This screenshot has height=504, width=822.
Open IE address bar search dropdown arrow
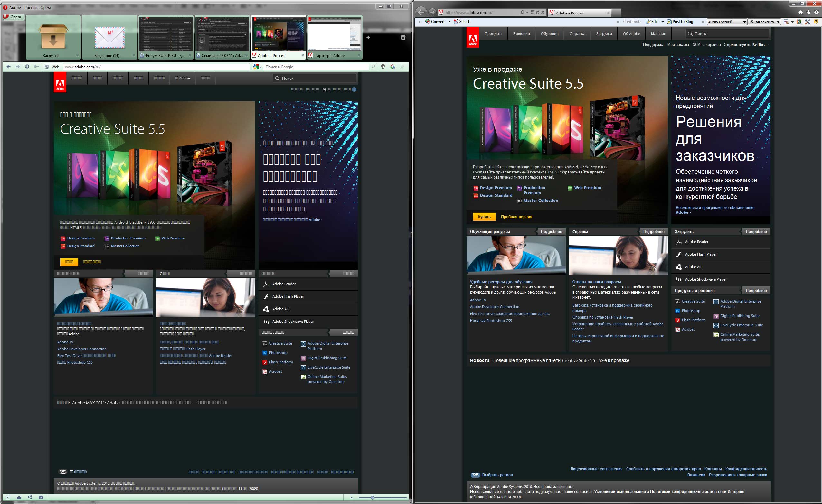[527, 12]
